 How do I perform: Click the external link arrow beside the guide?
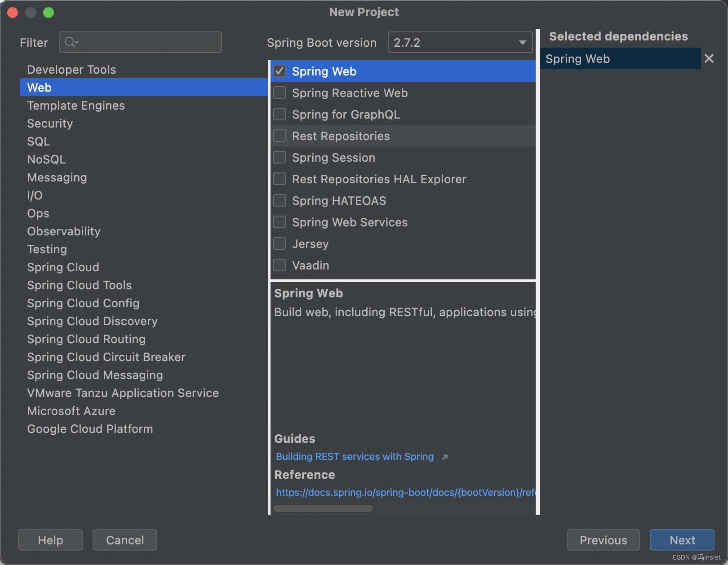tap(445, 457)
